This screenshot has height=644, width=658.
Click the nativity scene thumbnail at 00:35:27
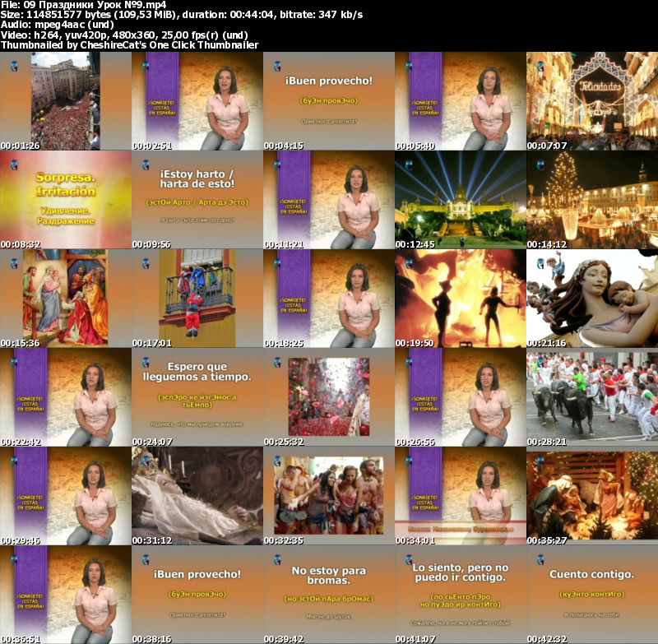click(591, 496)
